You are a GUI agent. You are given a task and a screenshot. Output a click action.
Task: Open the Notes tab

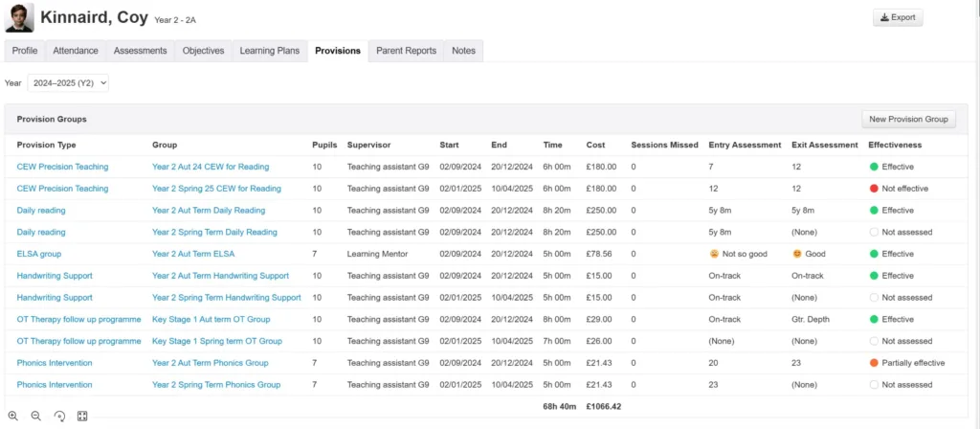pyautogui.click(x=463, y=51)
